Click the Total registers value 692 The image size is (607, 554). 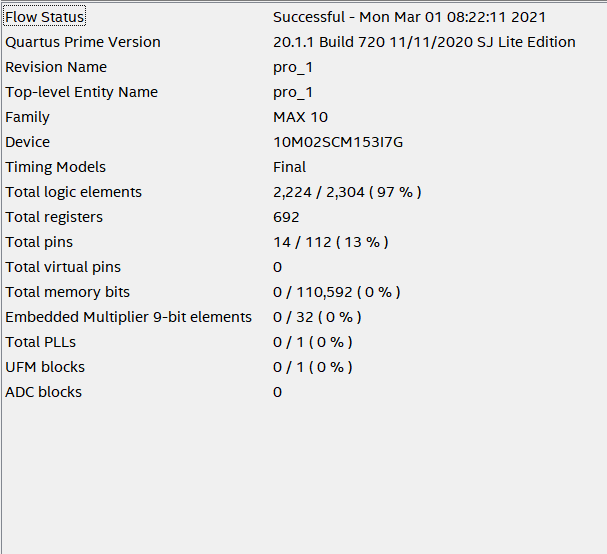[x=287, y=217]
